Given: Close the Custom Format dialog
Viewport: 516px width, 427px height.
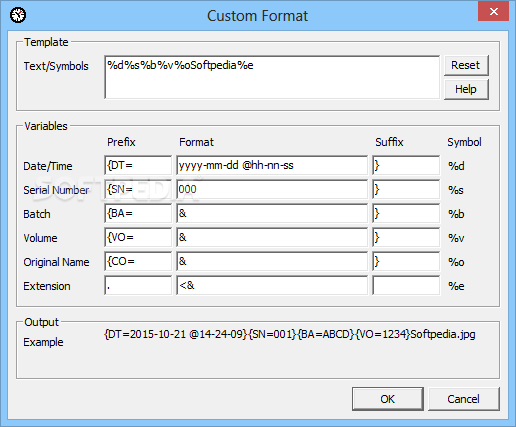Looking at the screenshot, I should (x=494, y=11).
